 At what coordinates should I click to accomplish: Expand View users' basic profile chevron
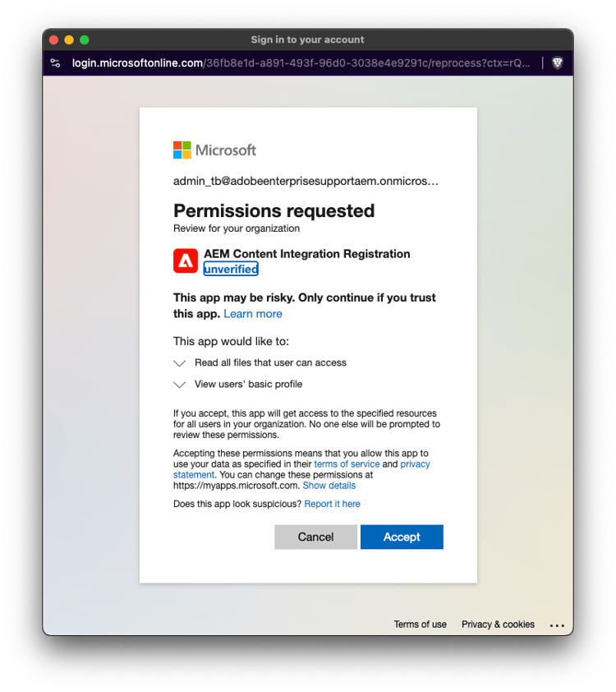tap(180, 385)
